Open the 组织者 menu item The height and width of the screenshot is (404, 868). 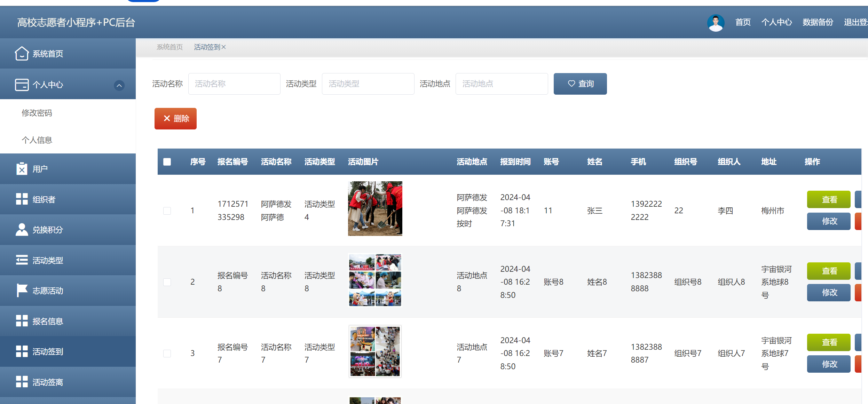pos(68,199)
